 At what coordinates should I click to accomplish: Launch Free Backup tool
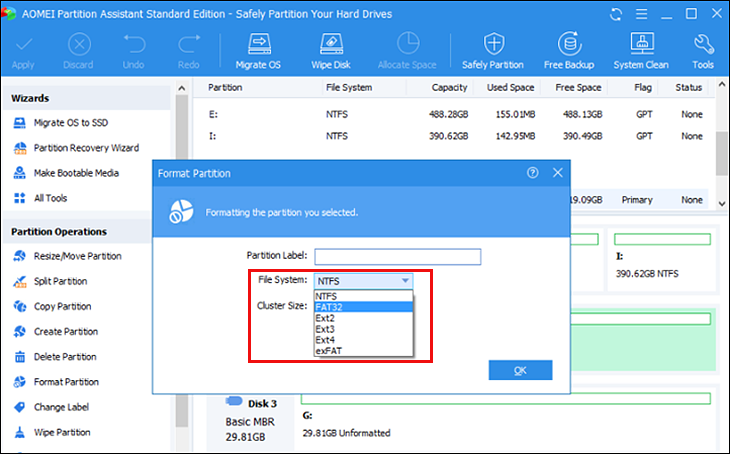click(569, 51)
